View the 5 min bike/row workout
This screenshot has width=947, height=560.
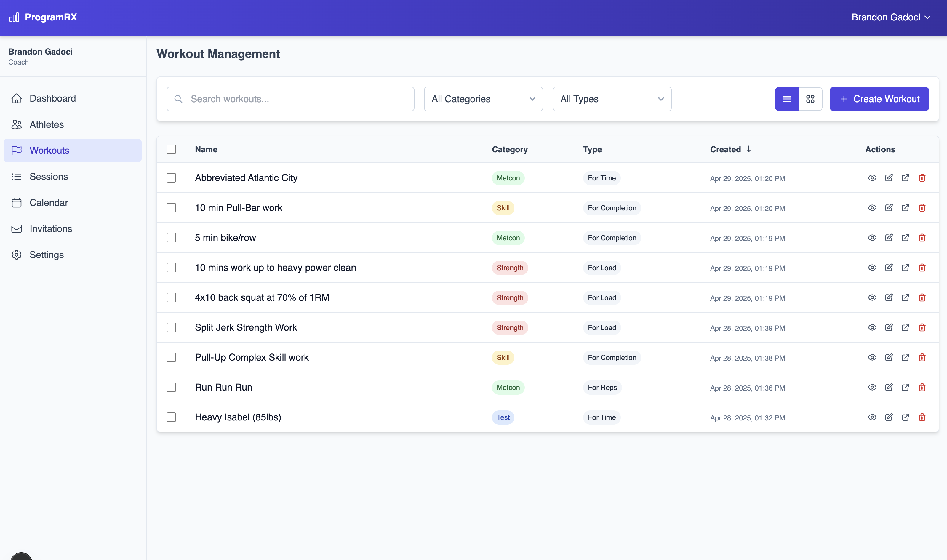872,238
